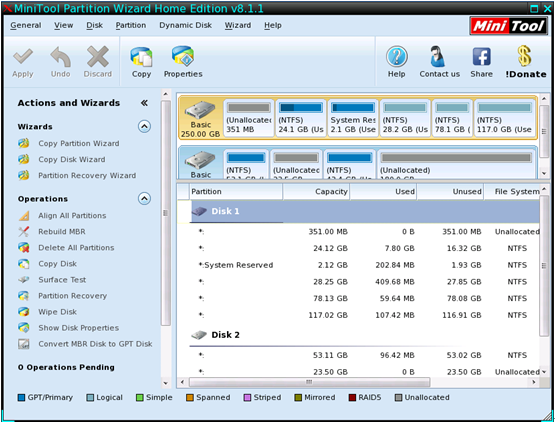The height and width of the screenshot is (423, 555).
Task: Select the 117.0 GB NTFS partition block
Action: pos(504,118)
